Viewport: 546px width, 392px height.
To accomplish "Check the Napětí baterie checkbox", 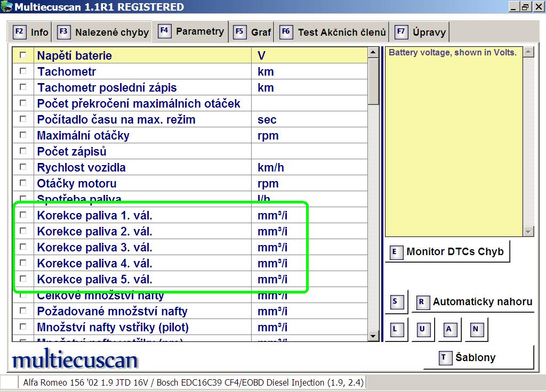I will (x=23, y=55).
